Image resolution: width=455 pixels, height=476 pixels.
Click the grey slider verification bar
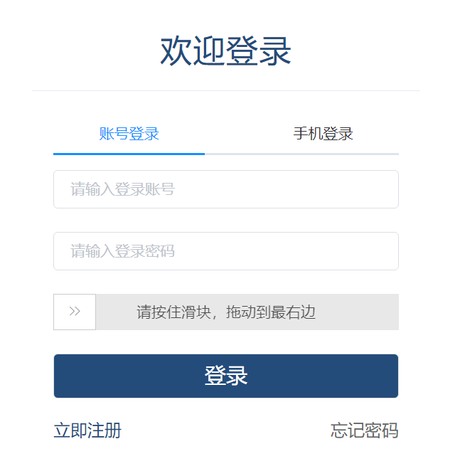[x=247, y=312]
